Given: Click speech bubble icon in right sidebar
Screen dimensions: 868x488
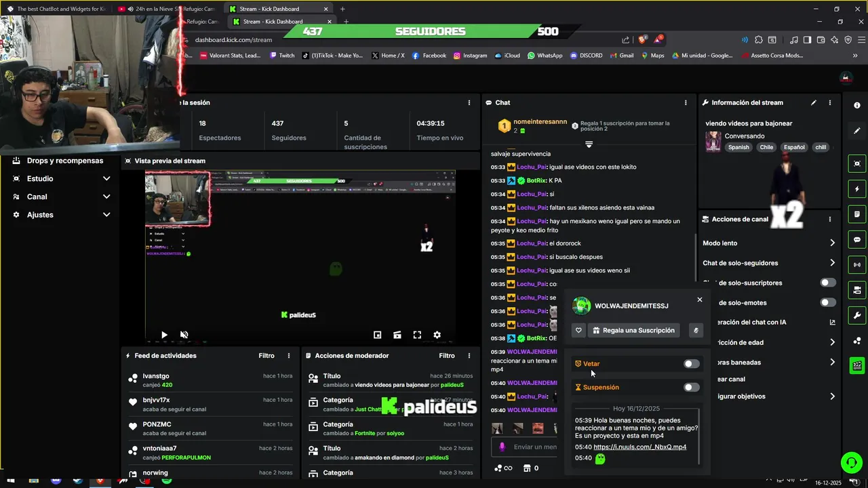Looking at the screenshot, I should coord(857,240).
